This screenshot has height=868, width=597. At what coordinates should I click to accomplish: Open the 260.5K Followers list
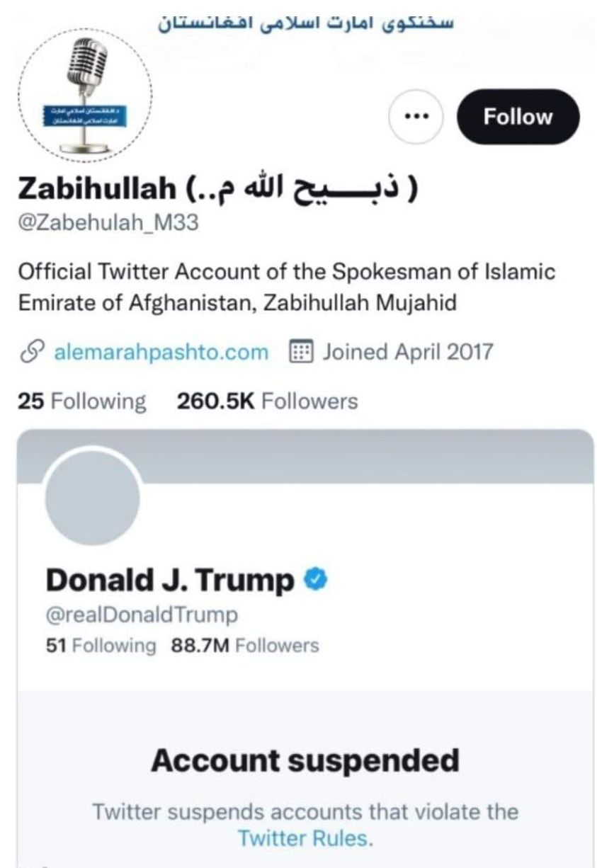tap(266, 401)
